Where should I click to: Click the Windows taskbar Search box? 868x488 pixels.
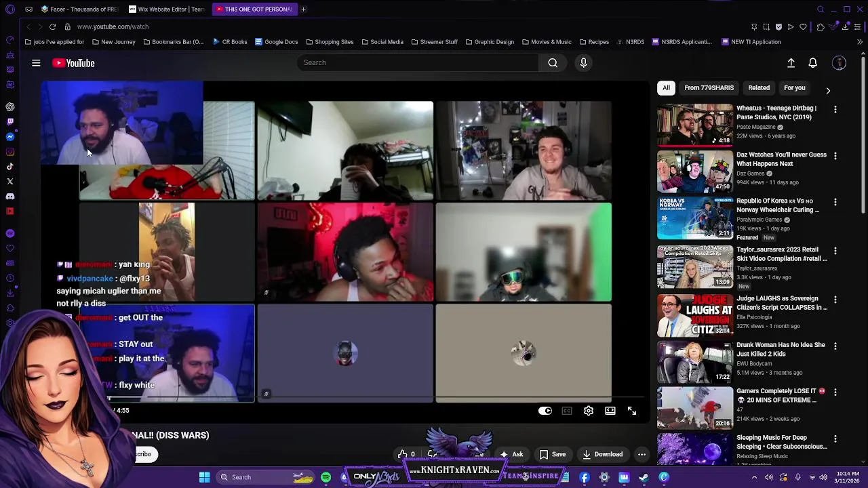click(x=264, y=477)
